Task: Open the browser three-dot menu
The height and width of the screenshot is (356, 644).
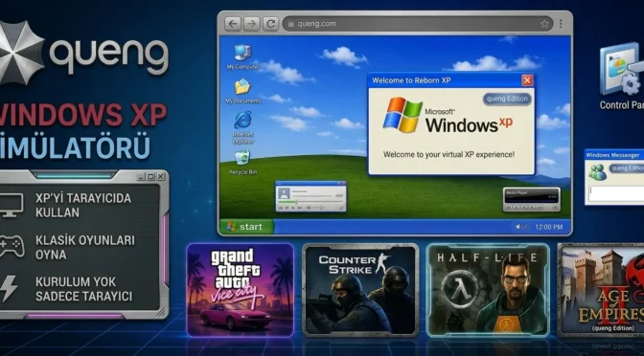Action: tap(561, 24)
